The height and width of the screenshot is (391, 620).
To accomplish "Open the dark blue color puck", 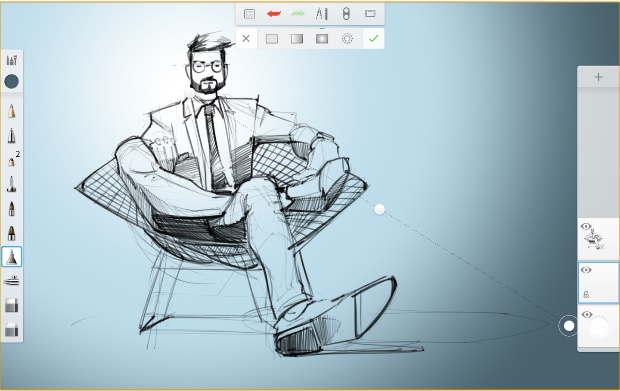I will (x=11, y=81).
